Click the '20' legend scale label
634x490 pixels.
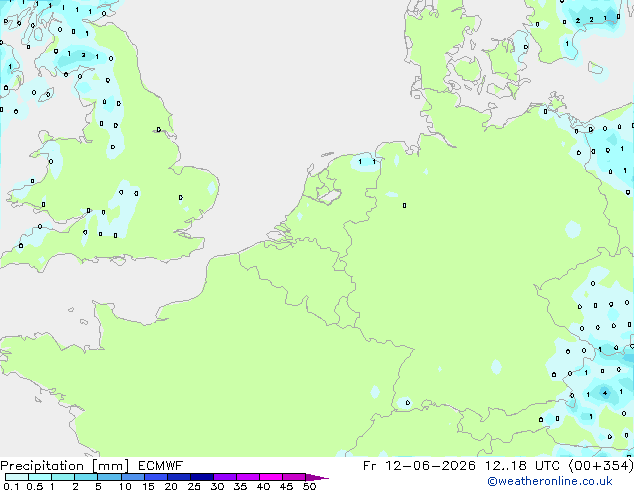point(171,486)
